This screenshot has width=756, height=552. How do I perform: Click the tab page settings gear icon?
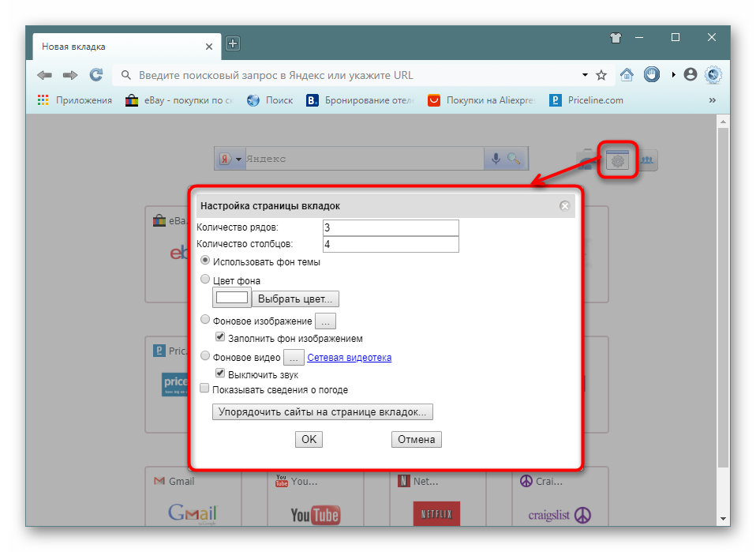pyautogui.click(x=617, y=160)
